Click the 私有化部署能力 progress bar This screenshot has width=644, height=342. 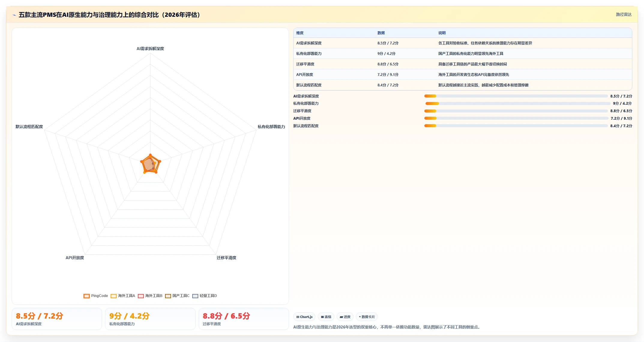pos(518,103)
